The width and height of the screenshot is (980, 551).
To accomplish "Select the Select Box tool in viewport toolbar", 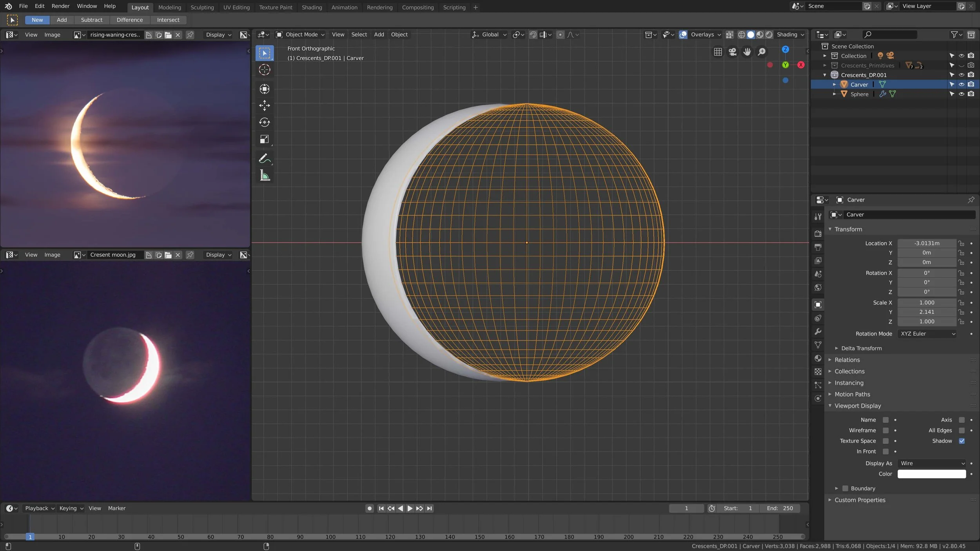I will [x=265, y=53].
